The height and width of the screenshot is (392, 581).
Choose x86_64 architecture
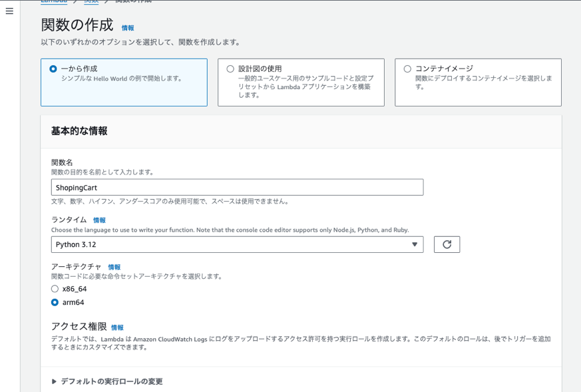point(55,289)
